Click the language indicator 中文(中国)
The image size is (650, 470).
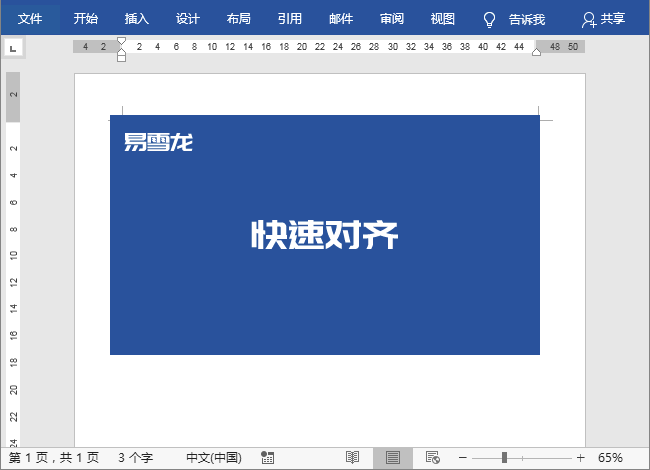click(x=214, y=458)
